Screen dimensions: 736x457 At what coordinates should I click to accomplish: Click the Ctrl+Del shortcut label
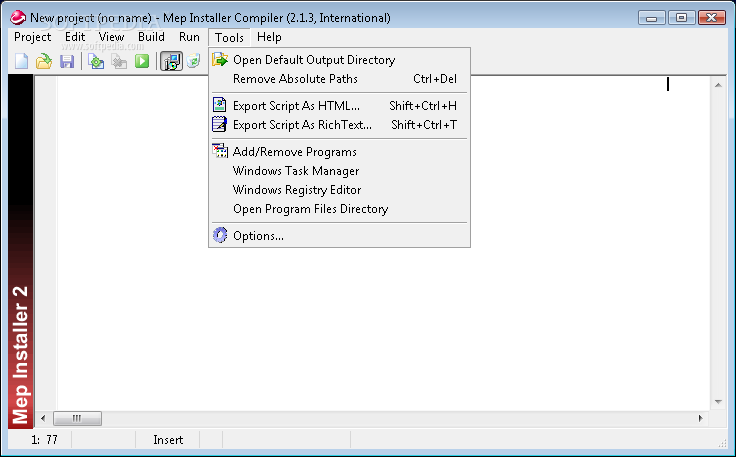[x=435, y=79]
